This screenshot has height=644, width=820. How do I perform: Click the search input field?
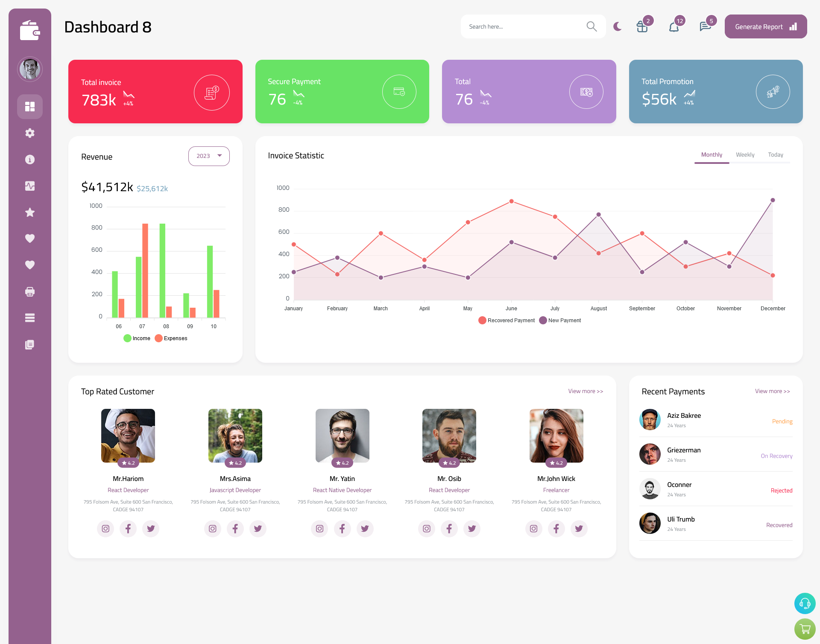tap(524, 26)
